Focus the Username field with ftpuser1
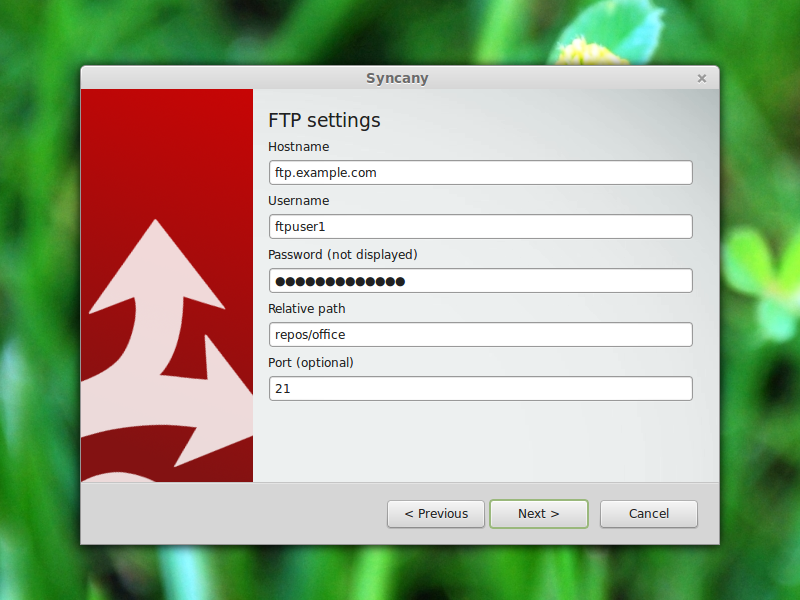Image resolution: width=800 pixels, height=600 pixels. point(481,227)
